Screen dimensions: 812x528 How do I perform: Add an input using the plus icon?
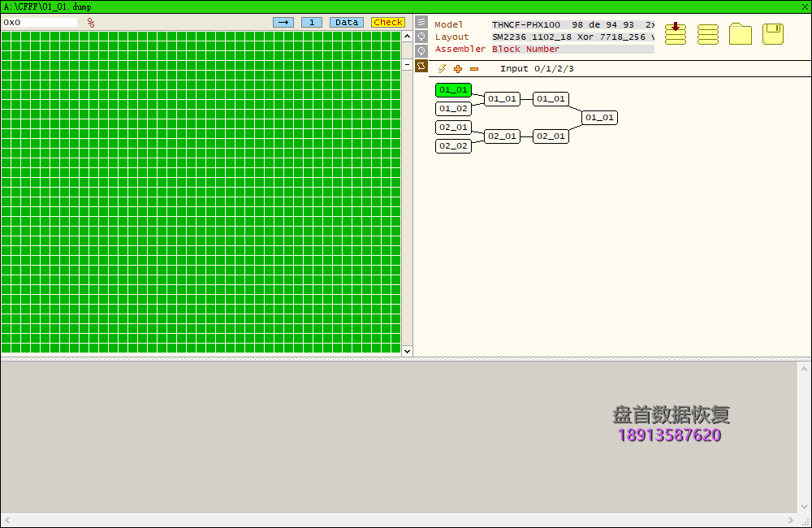(x=457, y=69)
